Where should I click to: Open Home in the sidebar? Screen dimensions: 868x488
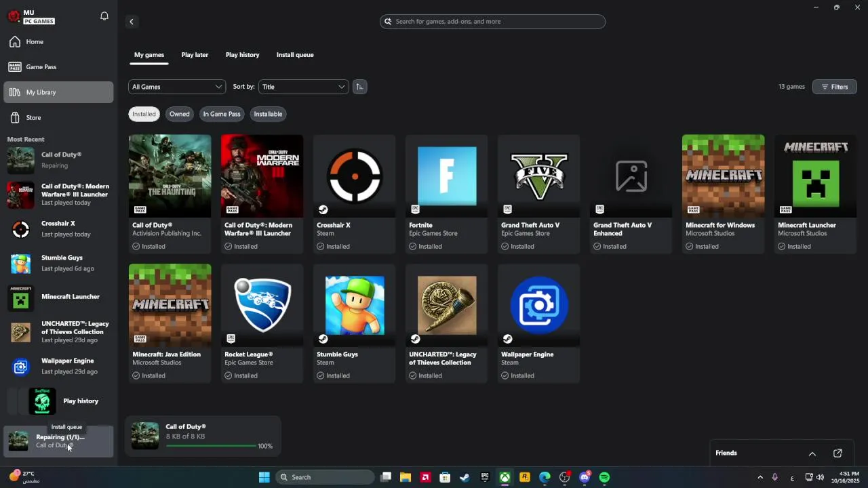[x=58, y=42]
